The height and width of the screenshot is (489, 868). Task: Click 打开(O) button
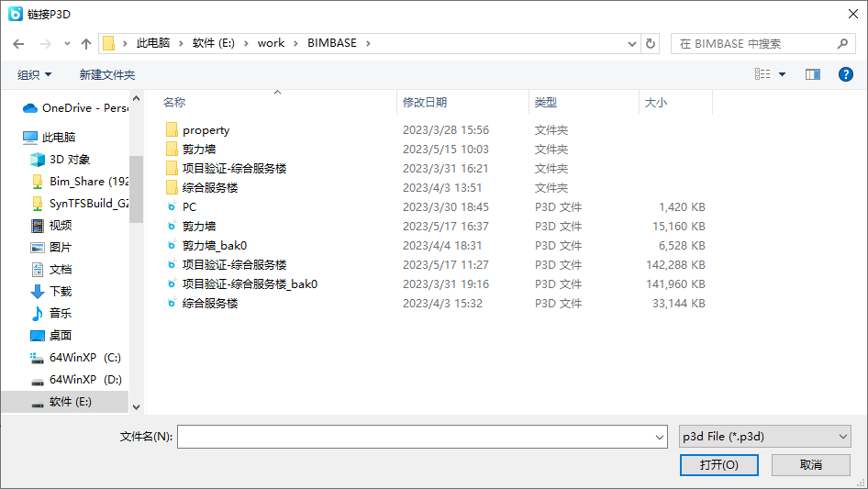point(719,464)
